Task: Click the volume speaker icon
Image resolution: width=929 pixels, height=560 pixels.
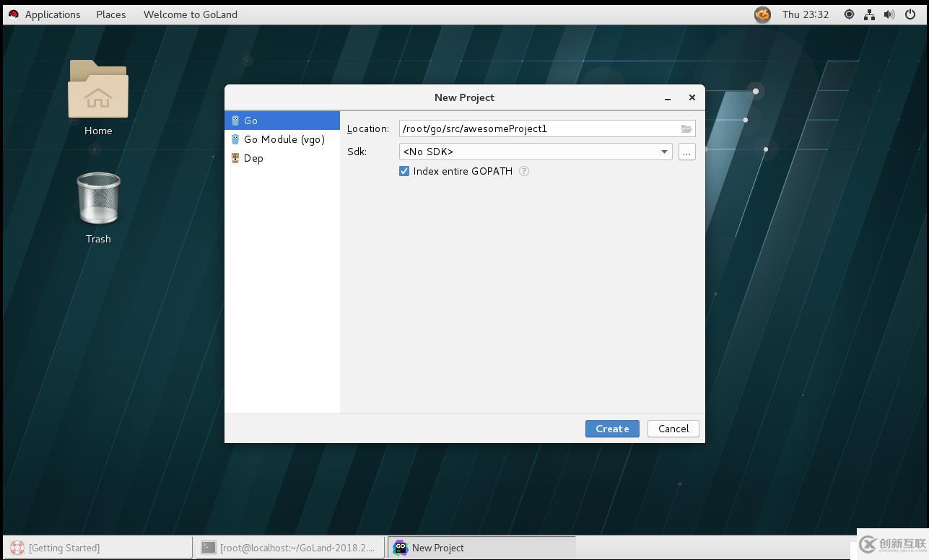Action: [889, 14]
